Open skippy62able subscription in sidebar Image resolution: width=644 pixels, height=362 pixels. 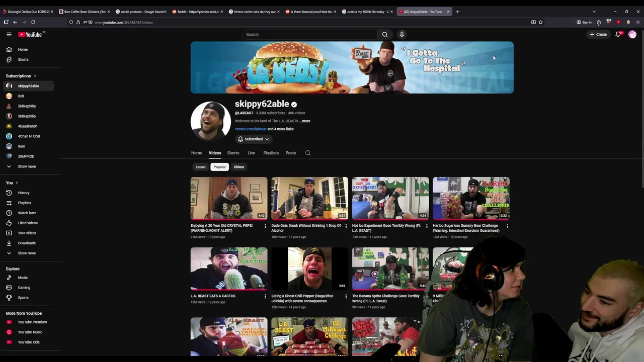click(28, 86)
